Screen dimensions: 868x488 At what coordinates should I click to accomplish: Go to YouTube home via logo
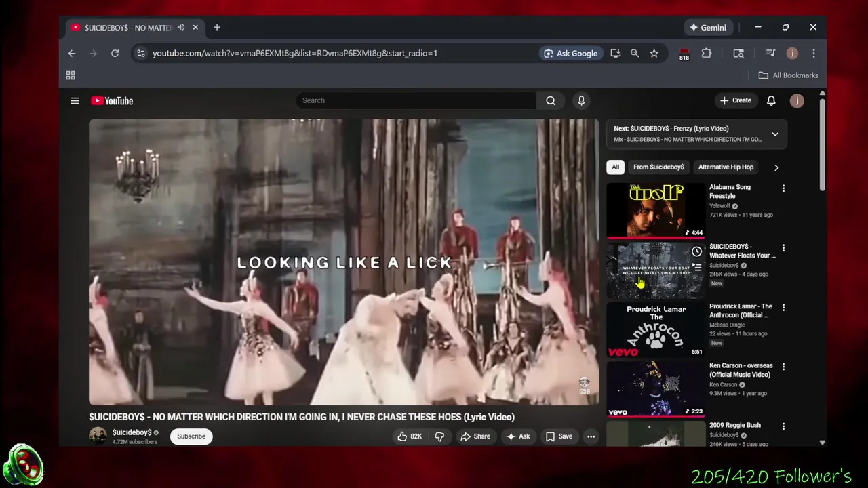[112, 100]
